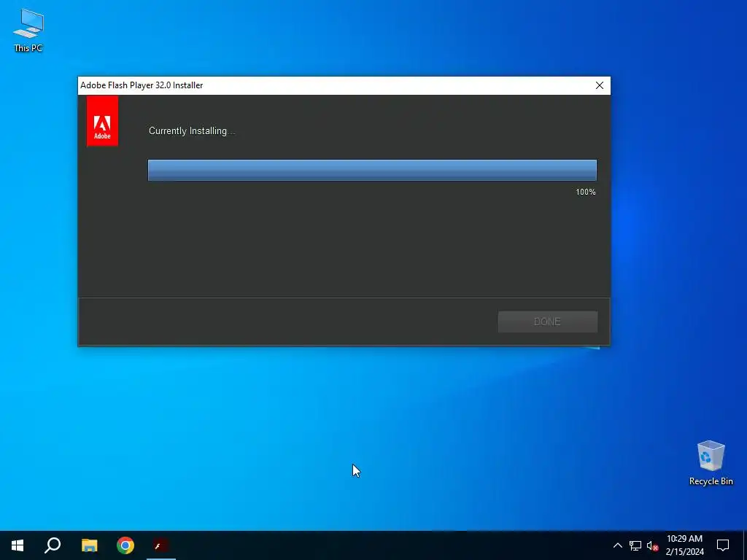Open taskbar search
The image size is (747, 560).
click(x=53, y=545)
